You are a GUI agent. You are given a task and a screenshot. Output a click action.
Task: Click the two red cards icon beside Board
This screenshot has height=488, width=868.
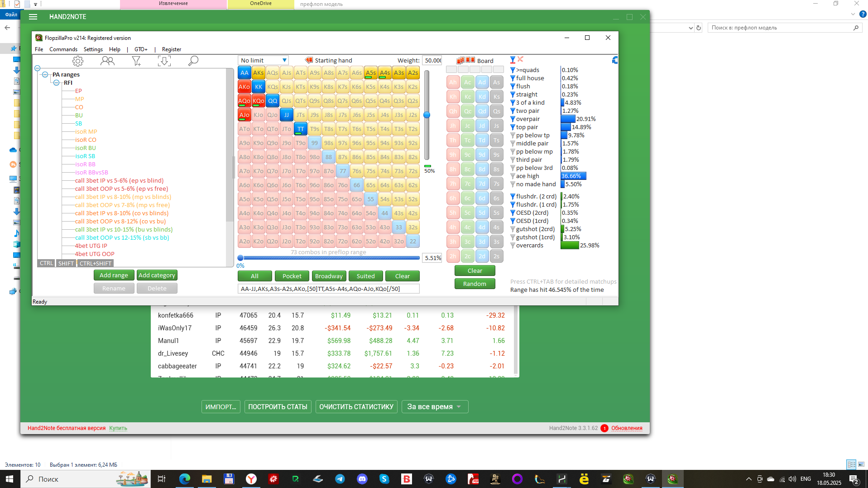click(x=470, y=60)
